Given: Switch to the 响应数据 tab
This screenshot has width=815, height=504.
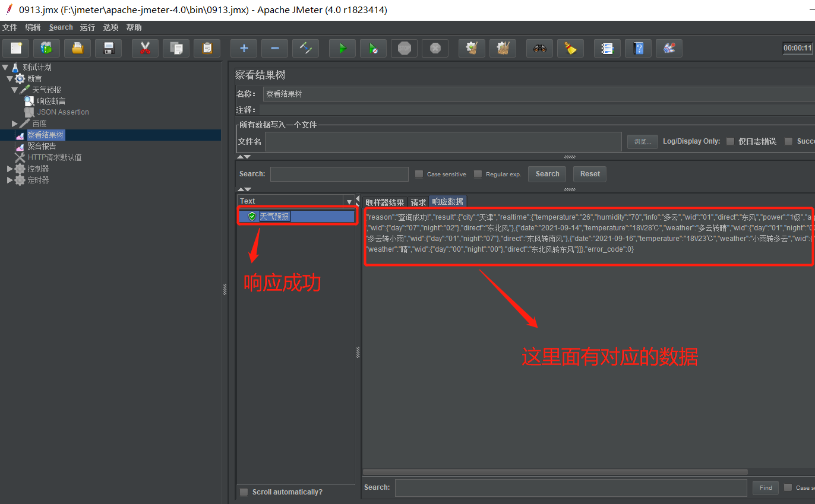Looking at the screenshot, I should [x=447, y=202].
